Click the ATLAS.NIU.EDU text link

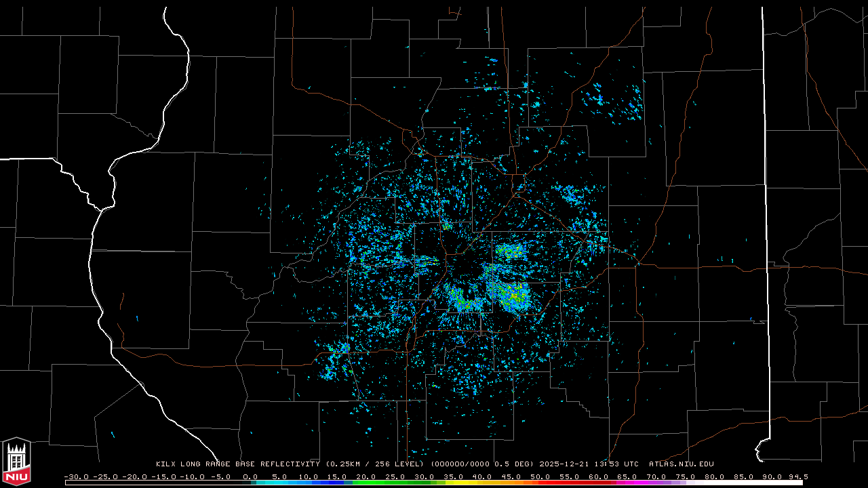[x=682, y=464]
